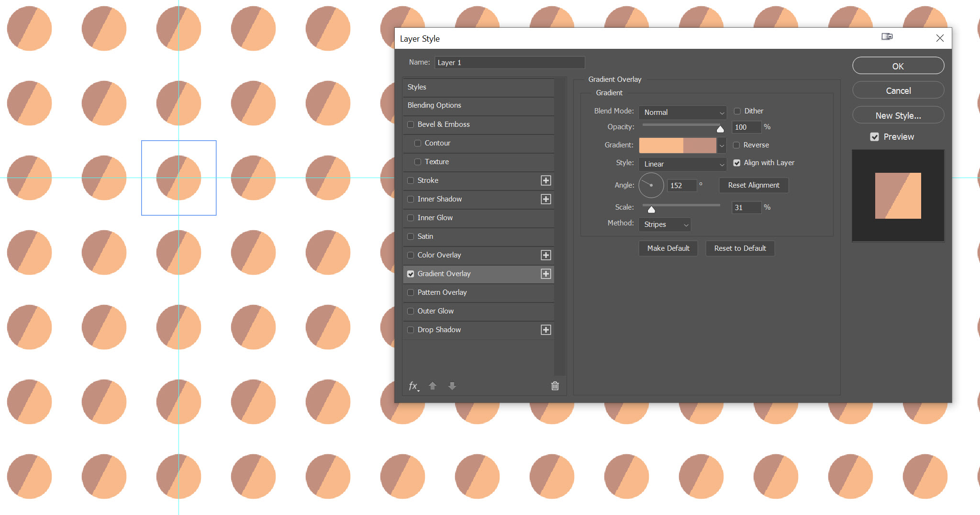
Task: Select Blending Options in the list
Action: click(479, 105)
